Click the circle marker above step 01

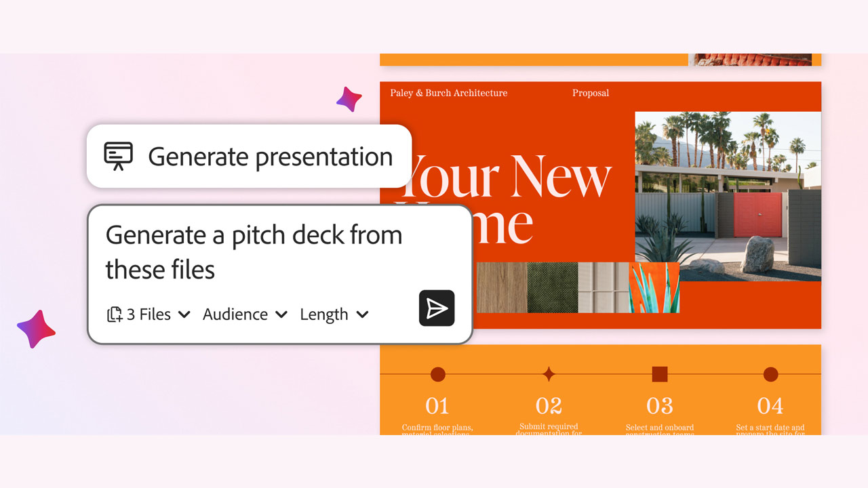(x=438, y=374)
